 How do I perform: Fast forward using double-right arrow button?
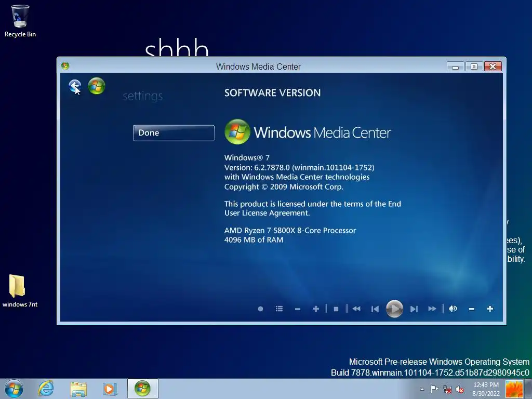coord(432,309)
